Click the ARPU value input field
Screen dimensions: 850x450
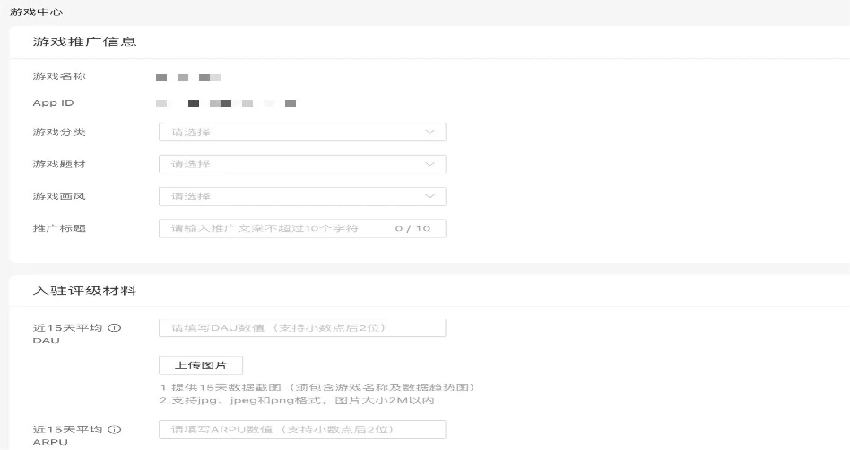pyautogui.click(x=302, y=430)
